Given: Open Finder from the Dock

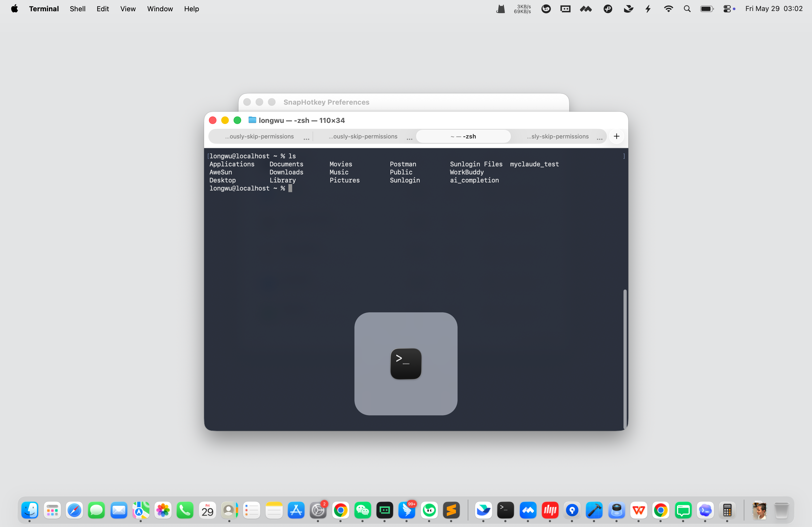Looking at the screenshot, I should (x=30, y=510).
